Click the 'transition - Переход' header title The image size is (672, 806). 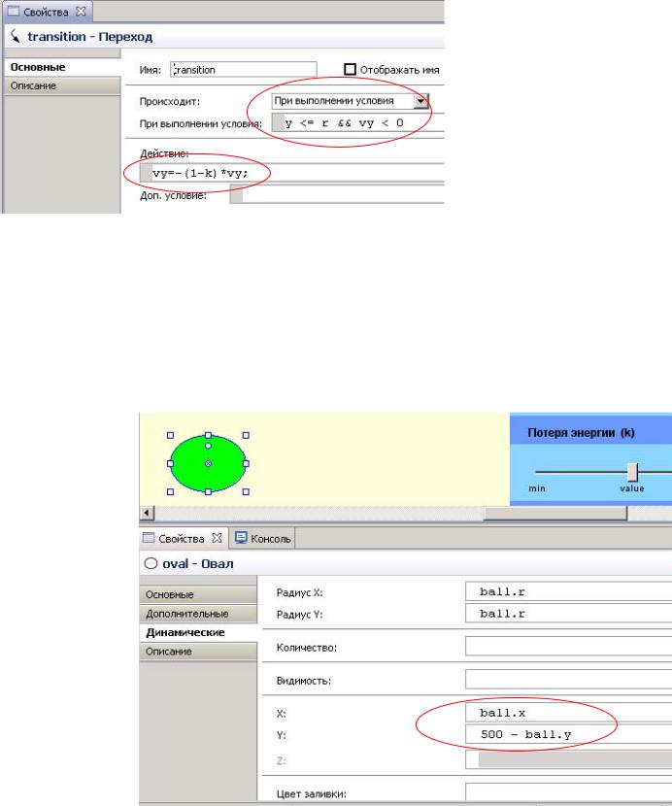tap(90, 37)
